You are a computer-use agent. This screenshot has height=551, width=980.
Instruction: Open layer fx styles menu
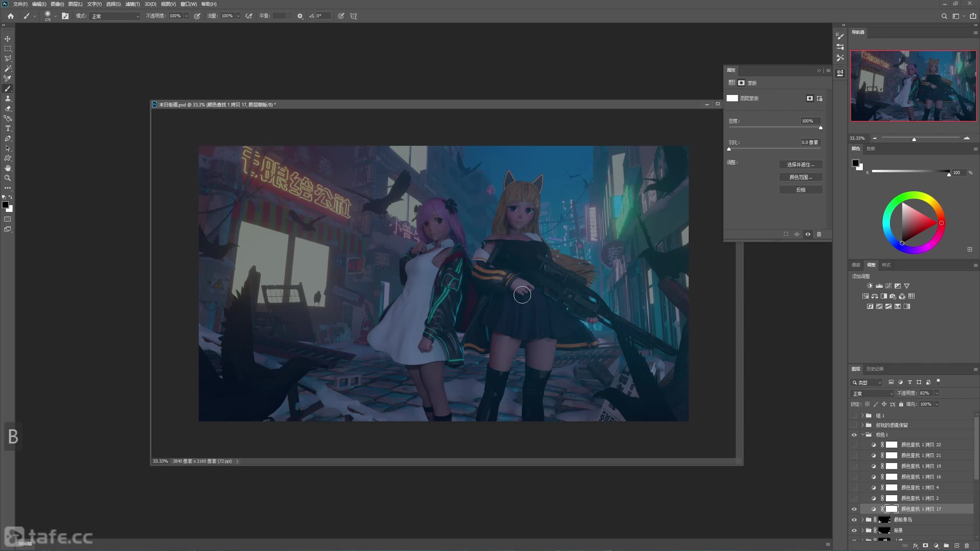915,546
